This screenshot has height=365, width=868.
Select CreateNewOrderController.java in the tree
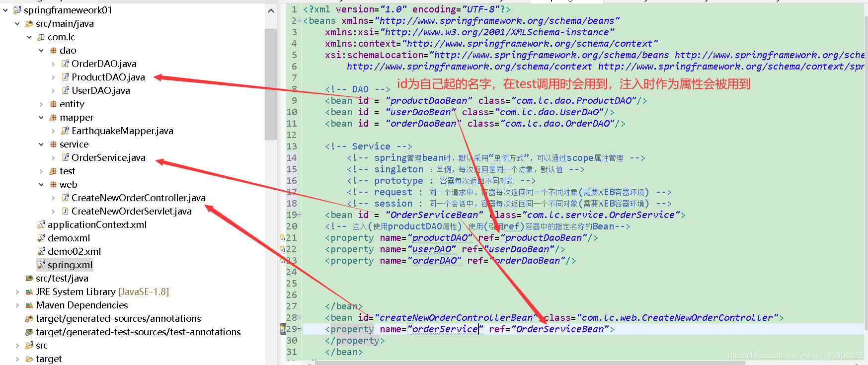point(139,198)
